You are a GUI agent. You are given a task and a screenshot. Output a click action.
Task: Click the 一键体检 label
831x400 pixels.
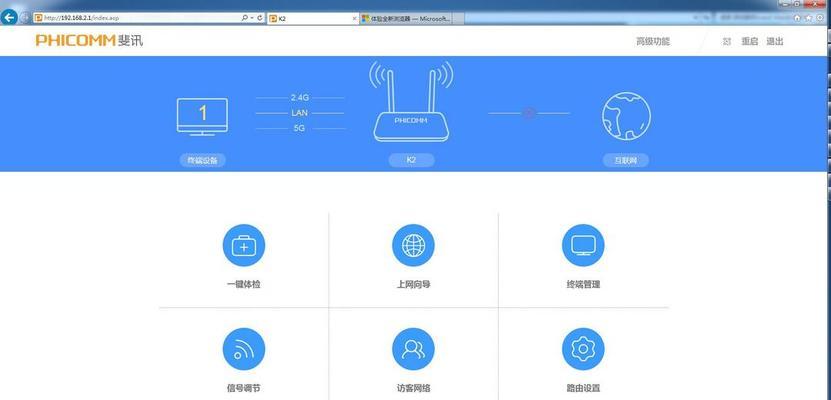click(x=244, y=285)
